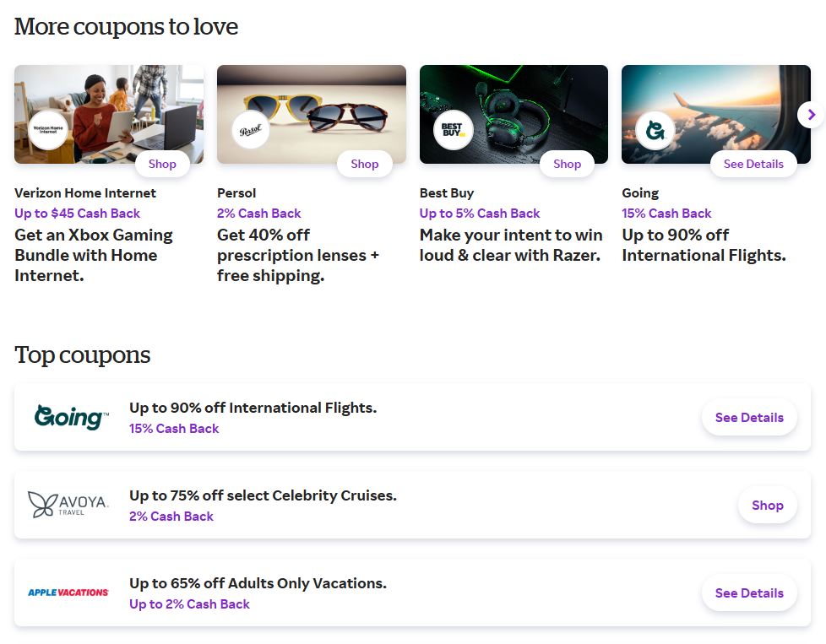Click Shop on the Verizon Home Internet card
The height and width of the screenshot is (644, 826).
click(162, 164)
